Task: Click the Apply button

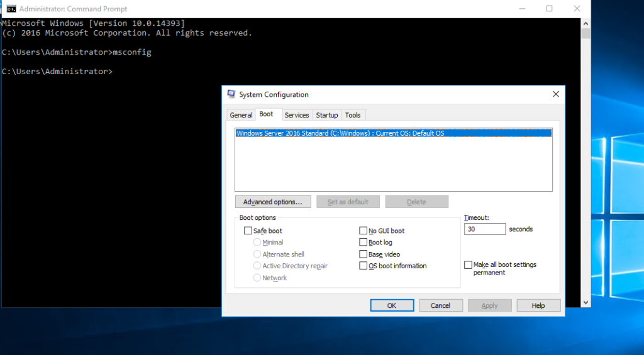Action: (x=489, y=305)
